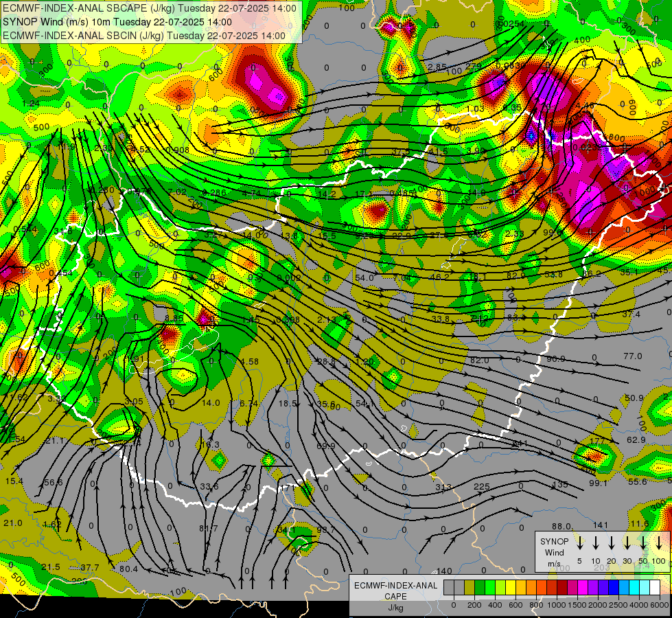Click the map value 16.3
Image resolution: width=672 pixels, height=618 pixels.
point(210,445)
